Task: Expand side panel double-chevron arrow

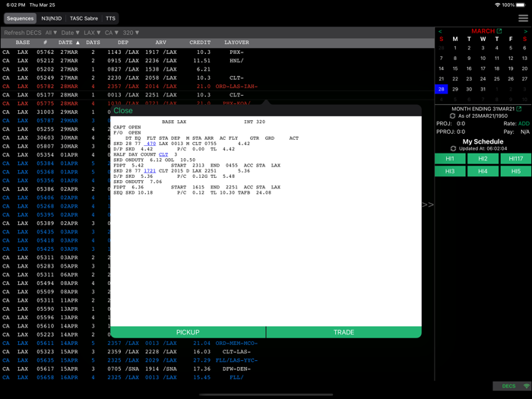Action: point(427,204)
